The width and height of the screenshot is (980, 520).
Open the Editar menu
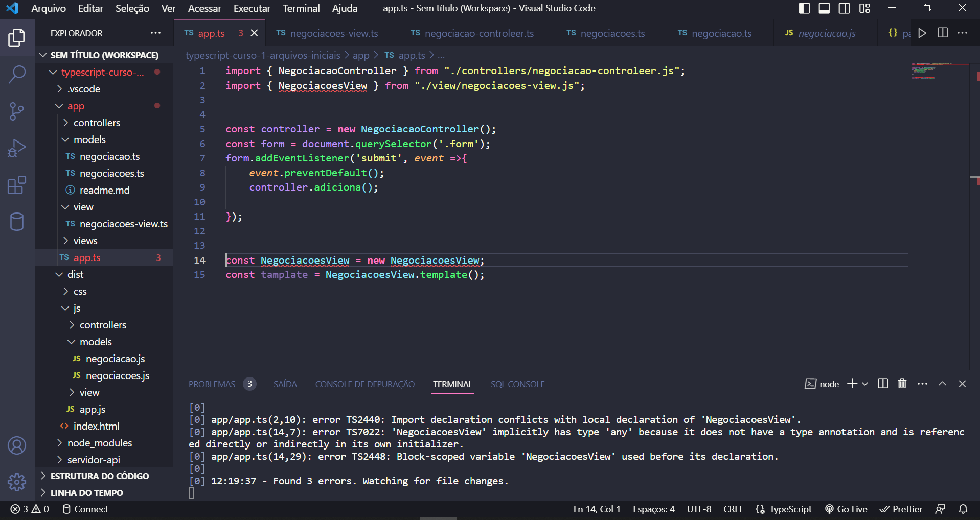(90, 8)
